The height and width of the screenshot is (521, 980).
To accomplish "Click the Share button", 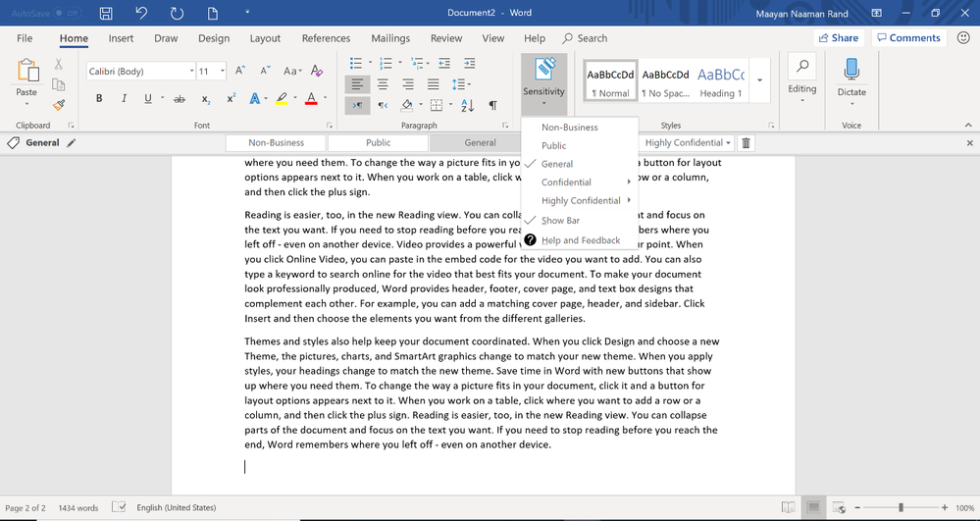I will tap(838, 37).
